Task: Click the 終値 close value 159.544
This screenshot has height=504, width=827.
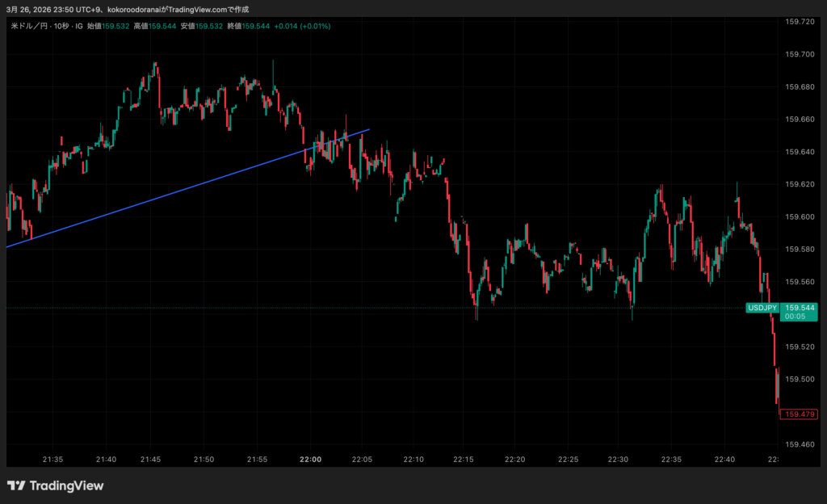Action: 256,26
